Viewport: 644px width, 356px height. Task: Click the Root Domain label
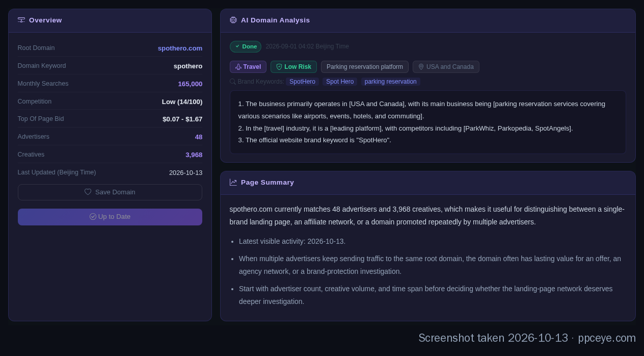pos(36,48)
